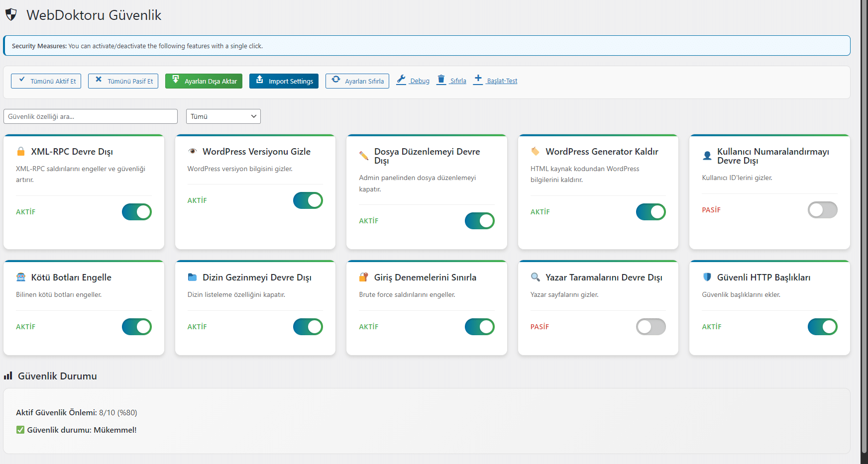Click the Yazar sayfalarını gizler description
This screenshot has width=868, height=464.
point(564,294)
